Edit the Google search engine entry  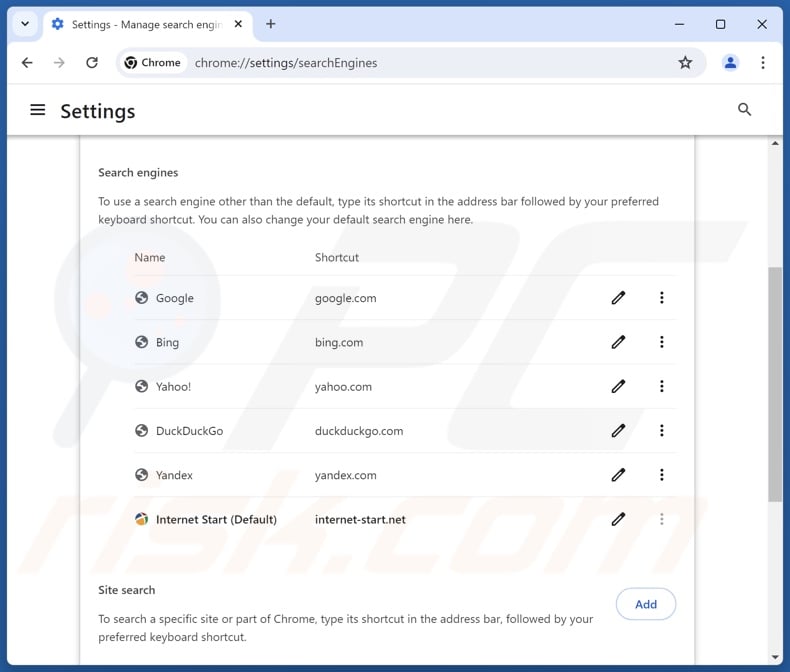[x=618, y=298]
